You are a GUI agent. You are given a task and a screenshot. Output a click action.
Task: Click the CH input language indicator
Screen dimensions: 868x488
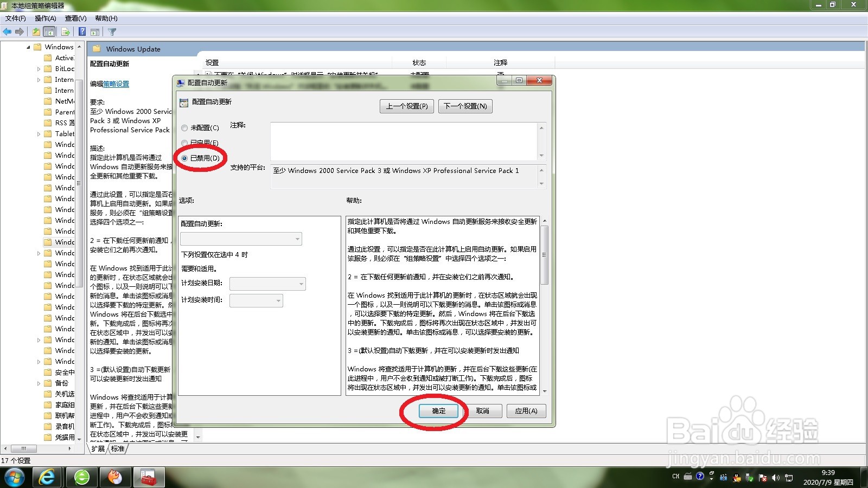676,477
